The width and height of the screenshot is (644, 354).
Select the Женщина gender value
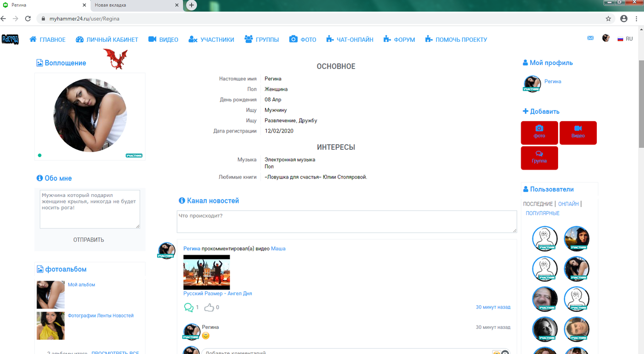276,90
